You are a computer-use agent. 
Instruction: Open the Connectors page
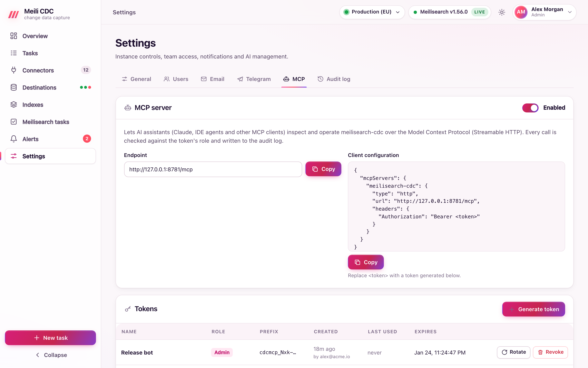coord(50,70)
